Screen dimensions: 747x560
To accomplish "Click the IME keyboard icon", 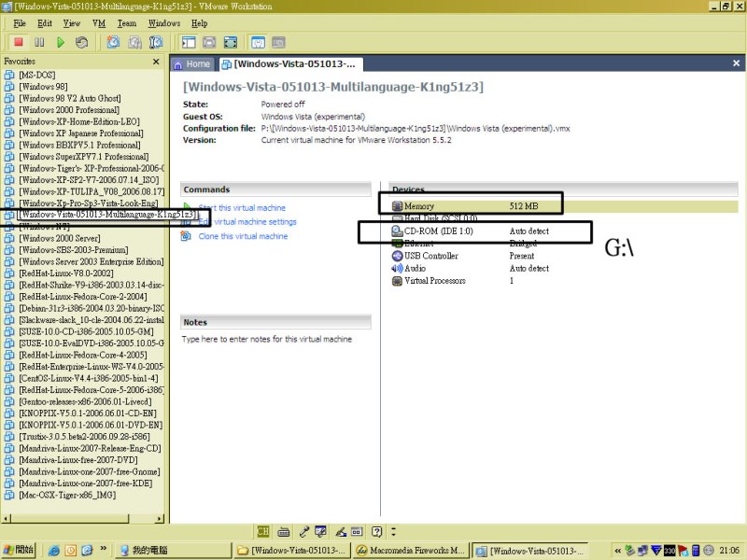I will pyautogui.click(x=284, y=531).
